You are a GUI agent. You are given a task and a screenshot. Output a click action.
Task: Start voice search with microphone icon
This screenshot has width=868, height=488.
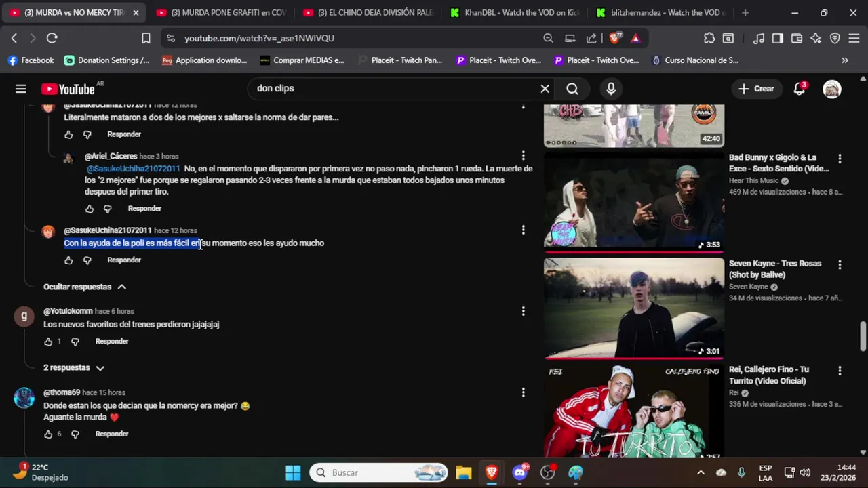(611, 89)
